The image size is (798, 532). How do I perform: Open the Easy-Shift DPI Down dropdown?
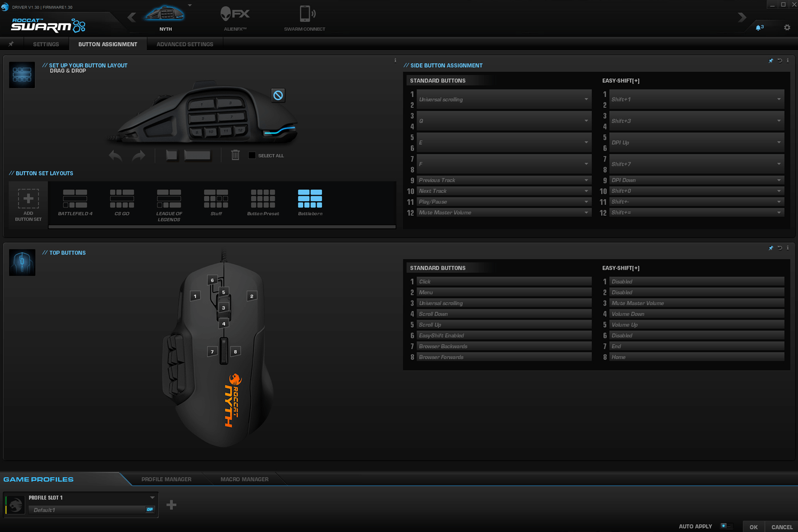coord(696,180)
